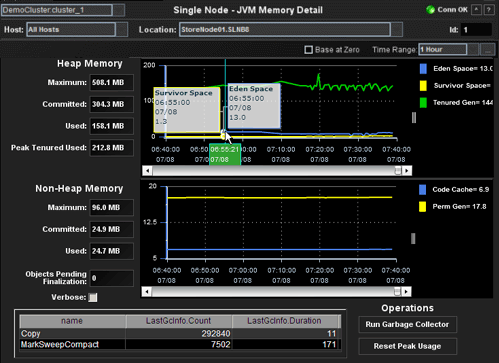Image resolution: width=499 pixels, height=363 pixels.
Task: Click the non-heap legend vertical scroll handle
Action: pyautogui.click(x=413, y=238)
